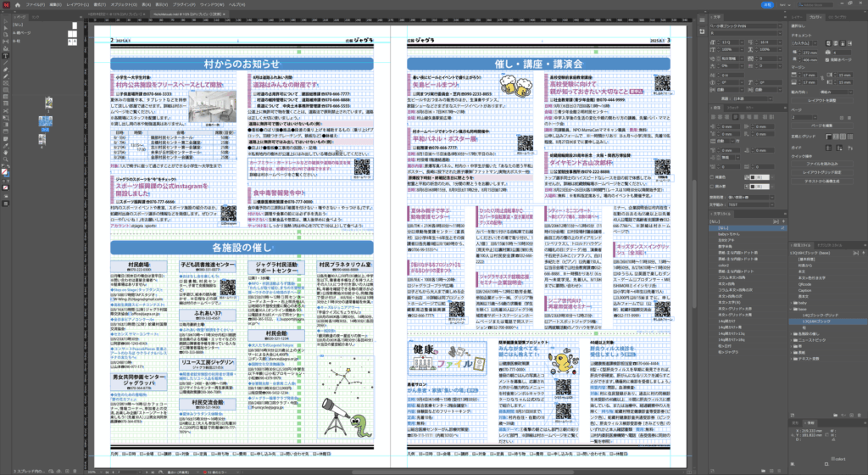
Task: Open the [カスタム] page size preset dropdown
Action: 804,43
